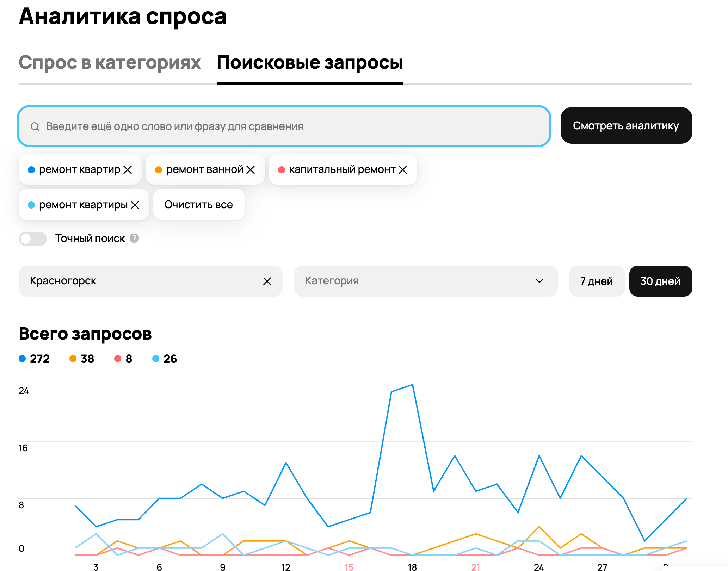Viewport: 728px width, 571px height.
Task: Click orange legend dot for 38
Action: coord(73,359)
